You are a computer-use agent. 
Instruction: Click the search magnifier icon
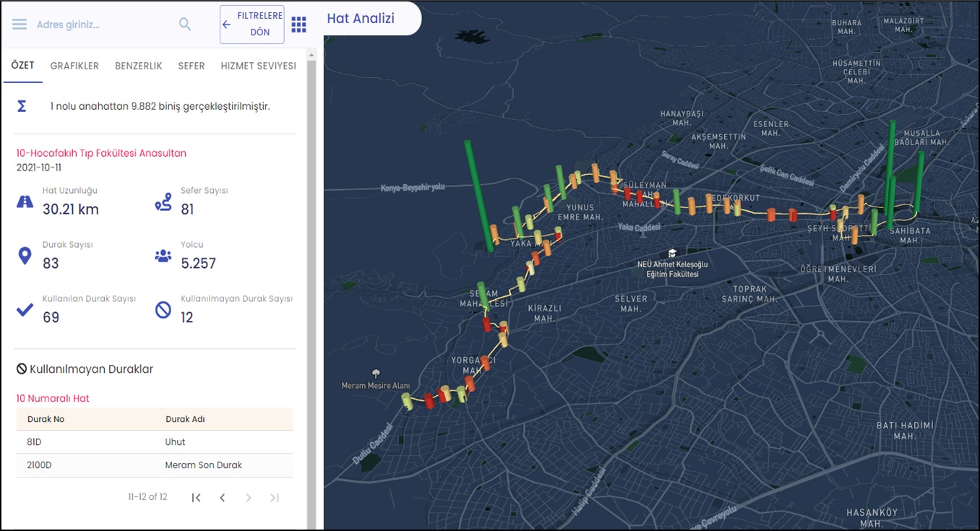pyautogui.click(x=185, y=25)
